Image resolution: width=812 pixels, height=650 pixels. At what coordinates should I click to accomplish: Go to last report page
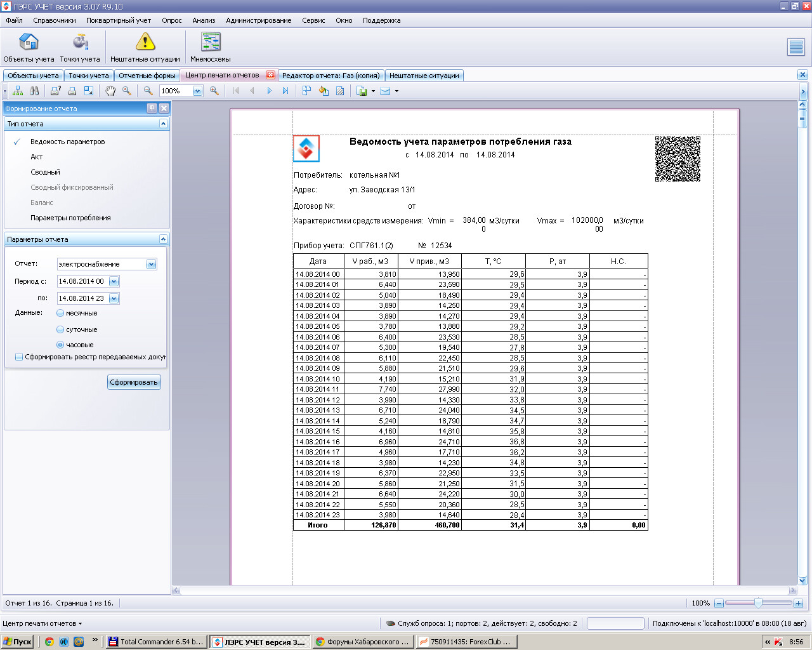coord(285,91)
